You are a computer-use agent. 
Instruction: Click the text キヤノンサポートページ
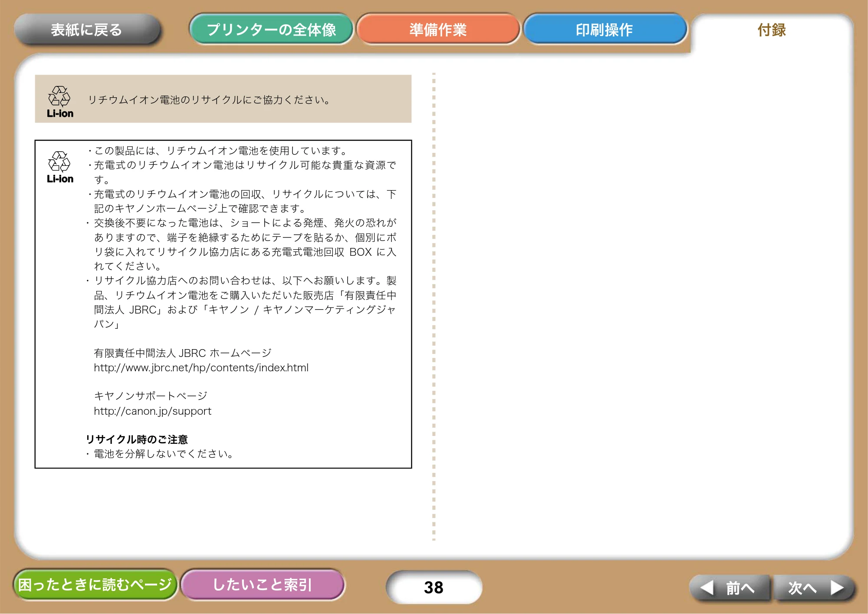tap(151, 396)
